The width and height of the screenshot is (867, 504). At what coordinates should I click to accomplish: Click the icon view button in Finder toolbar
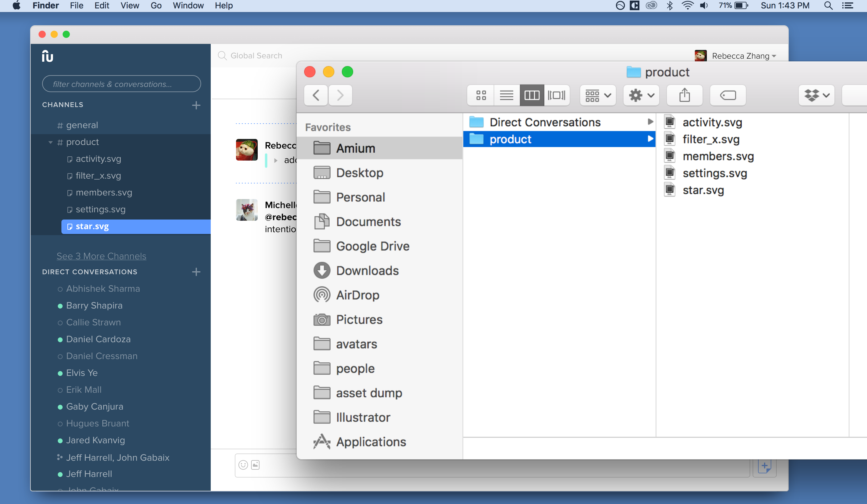pos(481,95)
